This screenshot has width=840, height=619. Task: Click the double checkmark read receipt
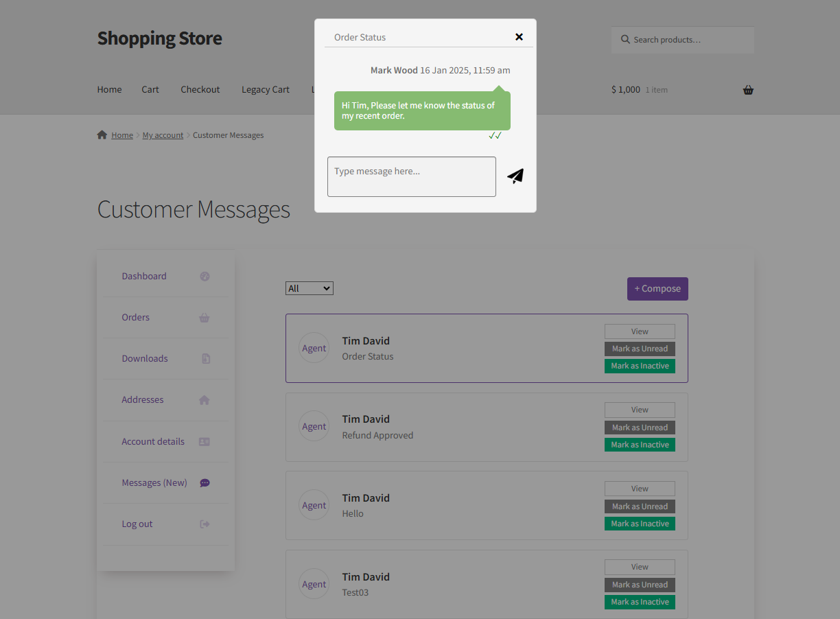click(x=495, y=136)
